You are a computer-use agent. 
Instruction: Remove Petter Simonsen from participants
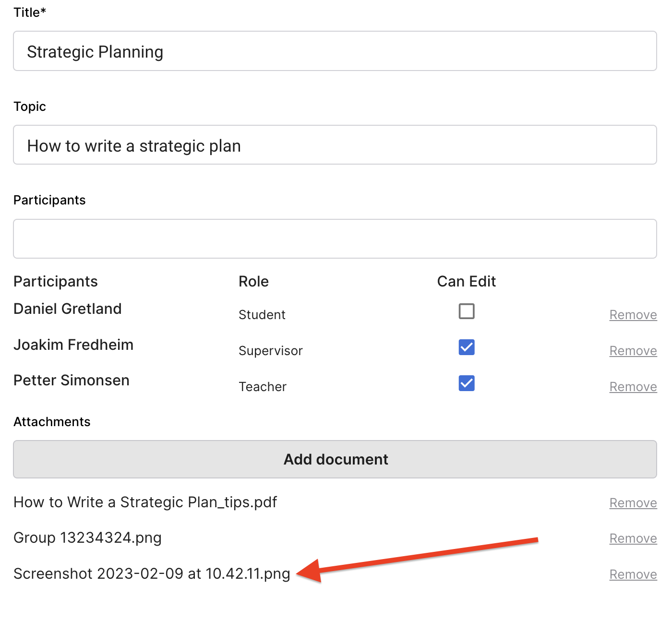click(633, 387)
